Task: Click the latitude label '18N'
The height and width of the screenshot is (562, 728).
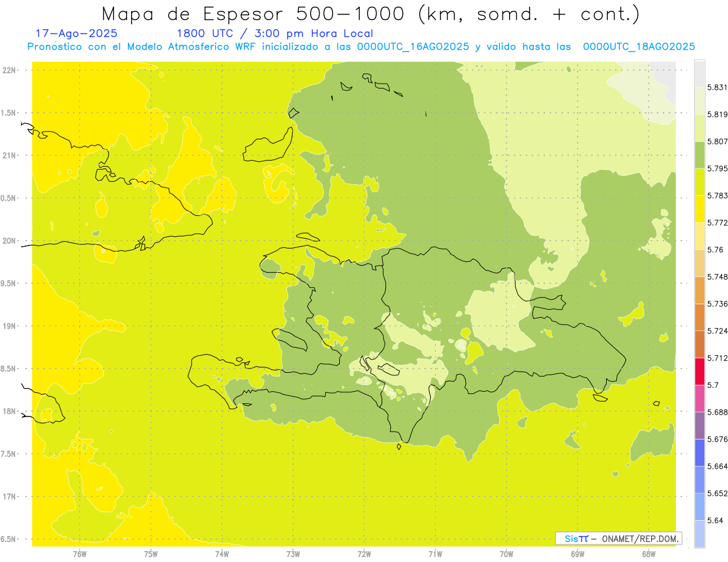Action: [x=10, y=412]
